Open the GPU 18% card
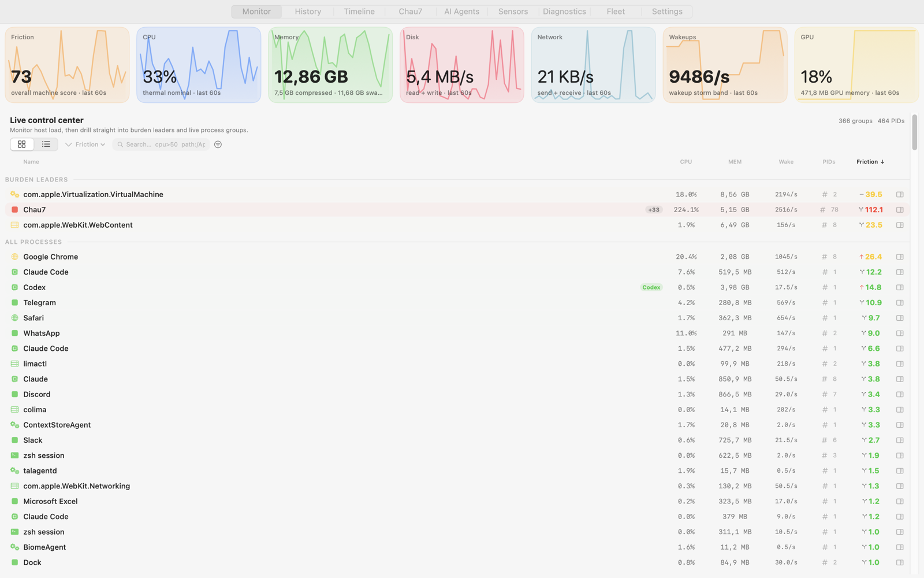Viewport: 924px width, 578px height. tap(857, 65)
